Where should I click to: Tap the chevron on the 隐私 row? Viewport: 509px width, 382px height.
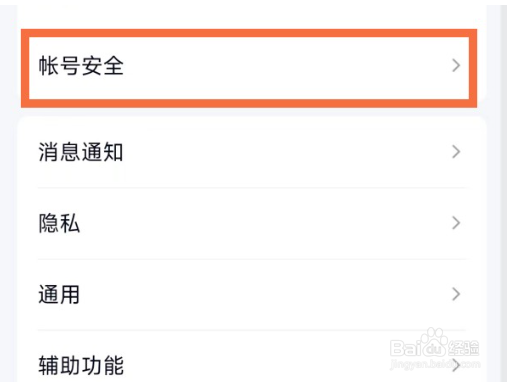point(456,223)
